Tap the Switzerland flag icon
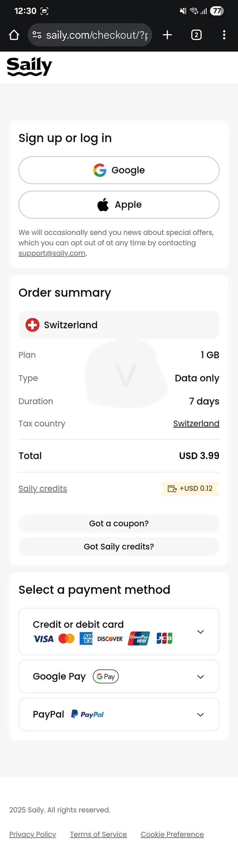 [32, 325]
